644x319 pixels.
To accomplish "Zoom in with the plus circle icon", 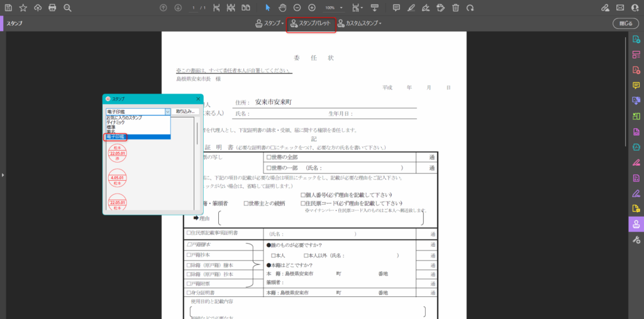I will (x=312, y=8).
